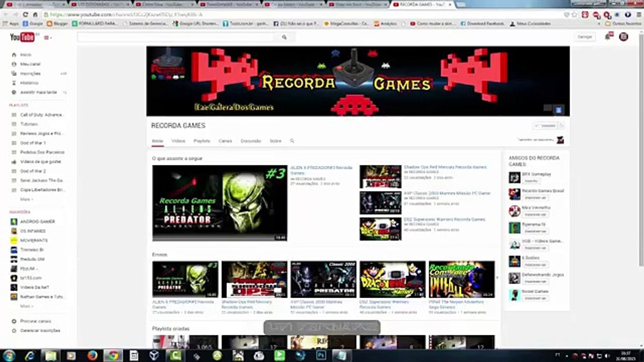Screen dimensions: 644x362
Task: Open Pitfall Mayan Adventure thumbnail
Action: 461,279
